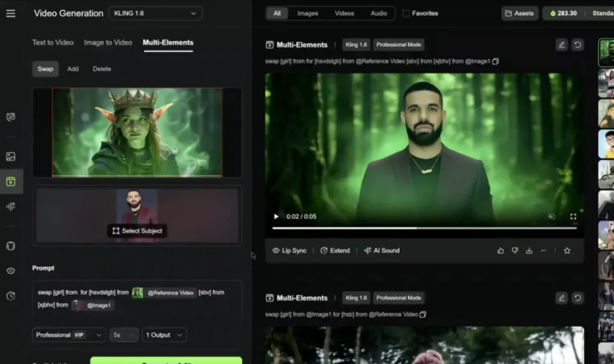This screenshot has width=614, height=364.
Task: Click the Select Subject button
Action: [137, 231]
